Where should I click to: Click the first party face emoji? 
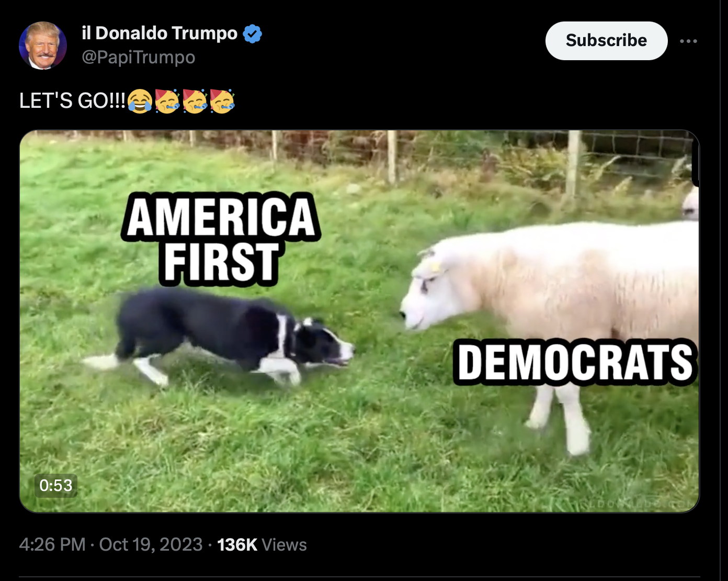167,100
